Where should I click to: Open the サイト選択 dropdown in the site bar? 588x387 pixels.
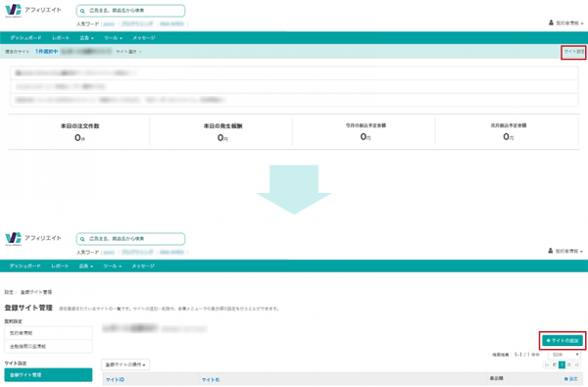pos(129,52)
